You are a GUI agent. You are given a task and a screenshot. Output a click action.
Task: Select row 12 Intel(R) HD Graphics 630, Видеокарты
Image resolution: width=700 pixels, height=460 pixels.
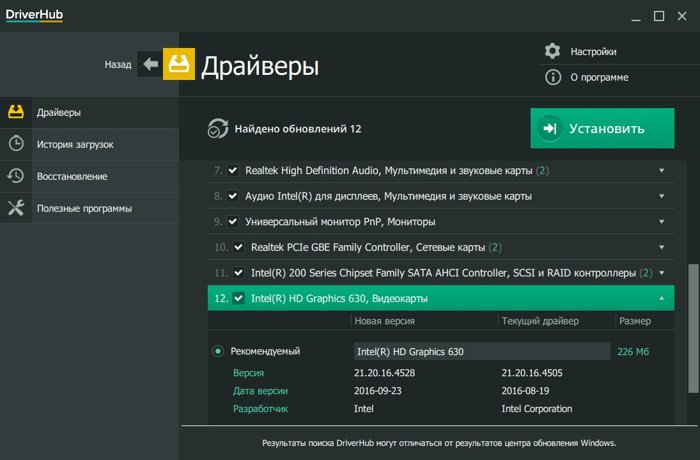pyautogui.click(x=441, y=298)
